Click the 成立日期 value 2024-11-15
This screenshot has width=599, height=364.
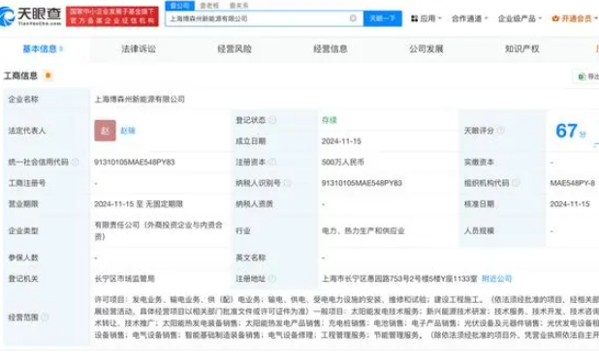[341, 141]
